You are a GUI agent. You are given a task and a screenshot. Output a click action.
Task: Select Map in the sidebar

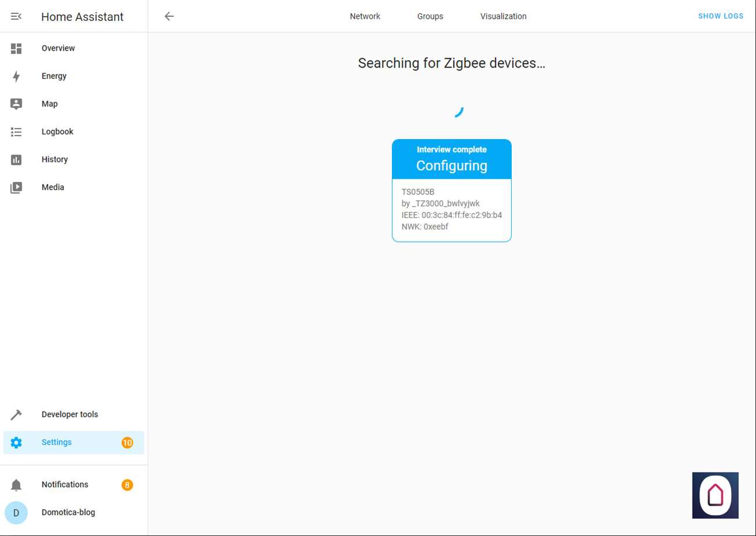(x=74, y=104)
